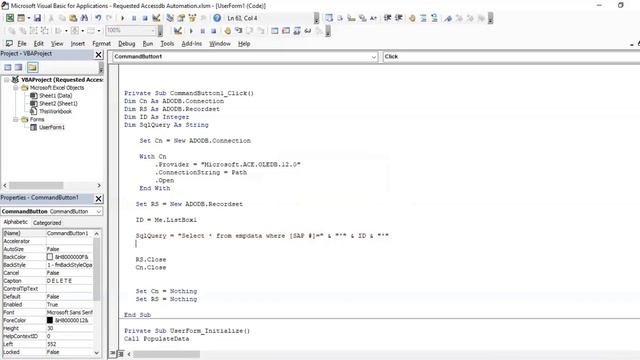640x360 pixels.
Task: Select UserForm1 in project tree
Action: pyautogui.click(x=51, y=127)
